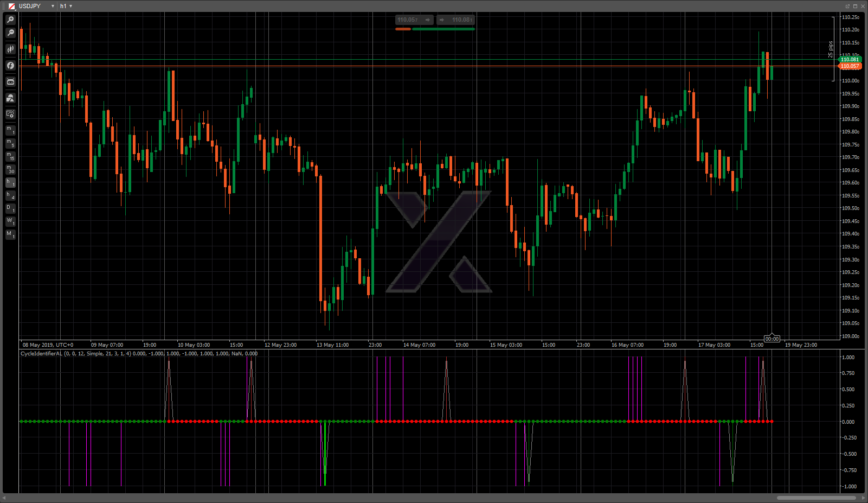Click the '08 May 2019, UTC+0' axis label
The width and height of the screenshot is (868, 503).
pyautogui.click(x=48, y=345)
